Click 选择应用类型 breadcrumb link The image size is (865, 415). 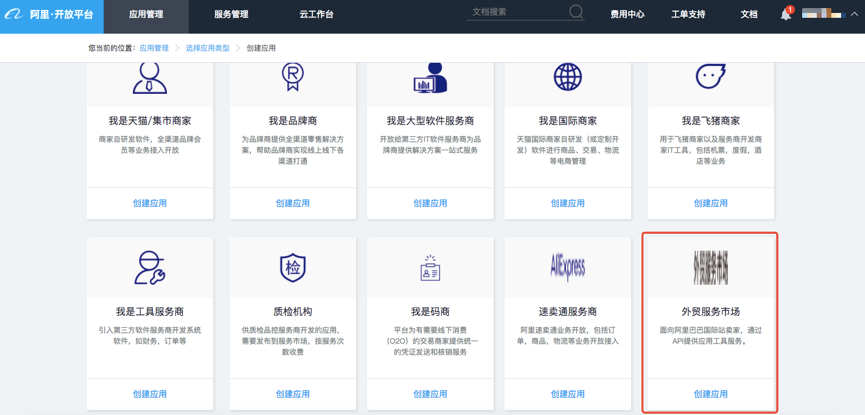[x=207, y=48]
